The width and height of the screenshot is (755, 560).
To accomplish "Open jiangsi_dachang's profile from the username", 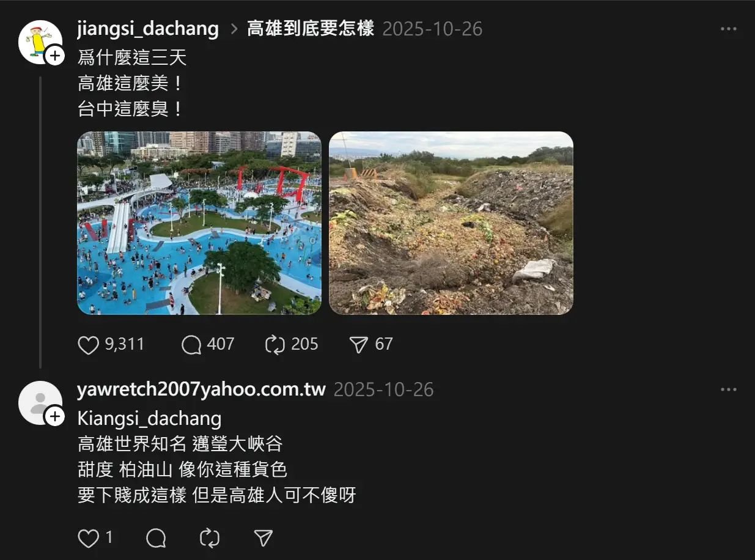I will (148, 29).
